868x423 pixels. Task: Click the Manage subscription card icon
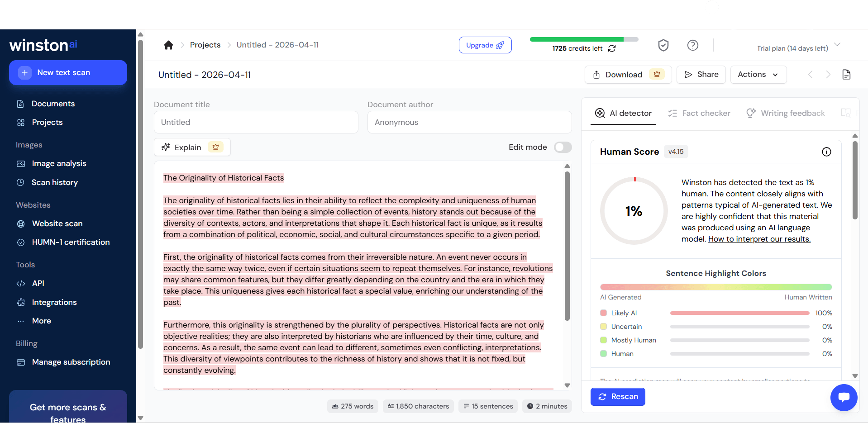(x=21, y=362)
